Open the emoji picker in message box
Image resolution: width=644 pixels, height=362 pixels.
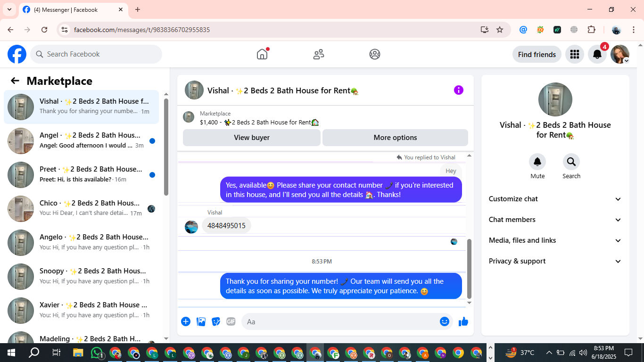click(x=445, y=321)
